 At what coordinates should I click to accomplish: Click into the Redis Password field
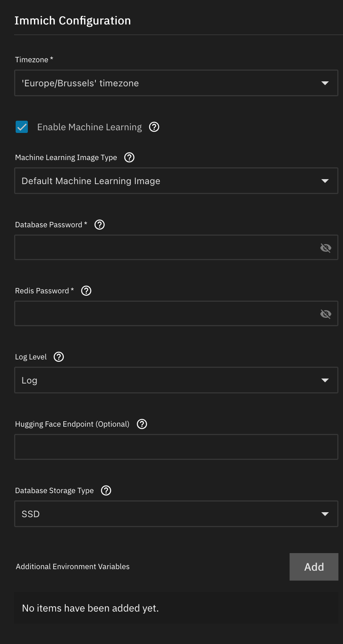click(164, 314)
